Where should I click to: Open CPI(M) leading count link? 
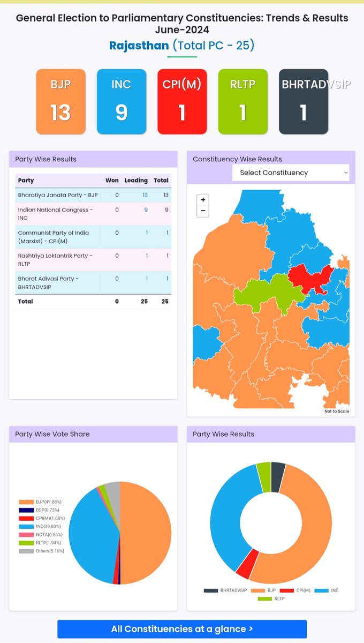pos(147,233)
